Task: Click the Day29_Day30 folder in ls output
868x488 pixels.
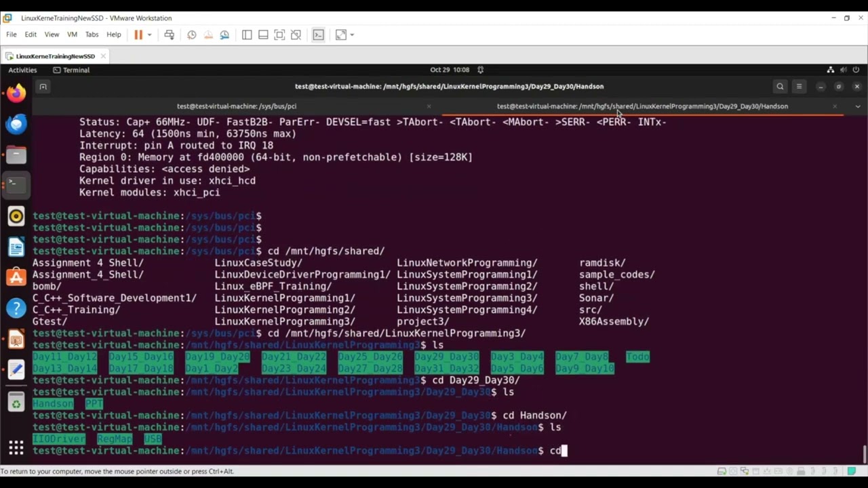Action: click(446, 357)
